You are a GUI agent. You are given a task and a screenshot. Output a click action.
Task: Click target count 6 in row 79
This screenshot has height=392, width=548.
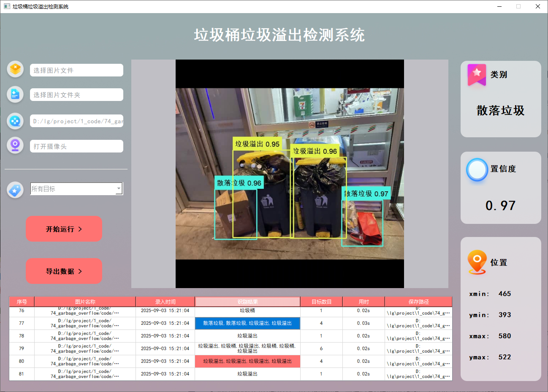(x=321, y=348)
